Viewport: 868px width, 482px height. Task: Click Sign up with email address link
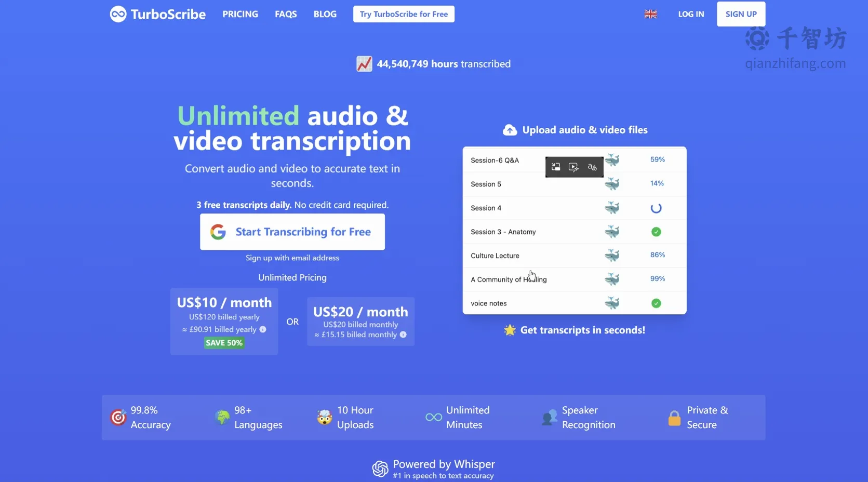[292, 258]
